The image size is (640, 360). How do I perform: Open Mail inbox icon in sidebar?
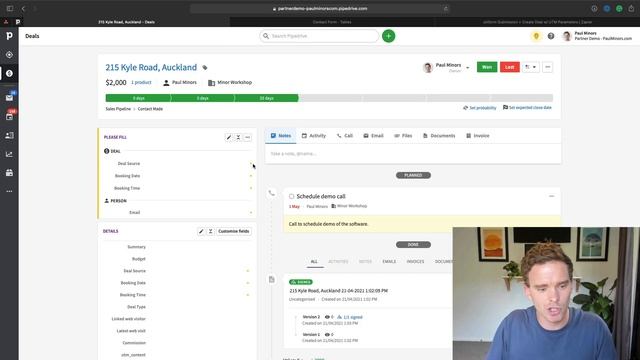click(9, 98)
